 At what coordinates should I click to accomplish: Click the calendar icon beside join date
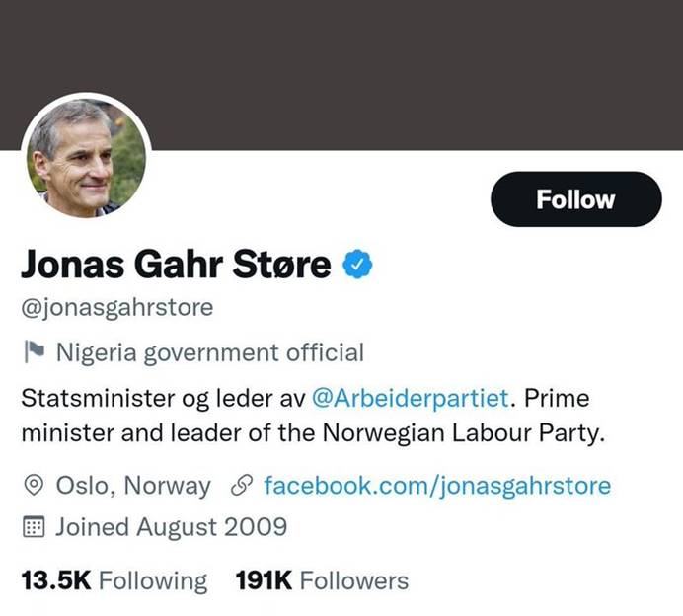point(35,526)
